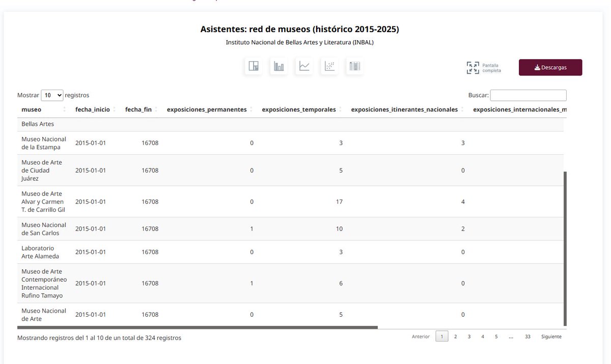Select the Museo Nacional de Arte cell
Image resolution: width=611 pixels, height=364 pixels.
click(x=44, y=315)
